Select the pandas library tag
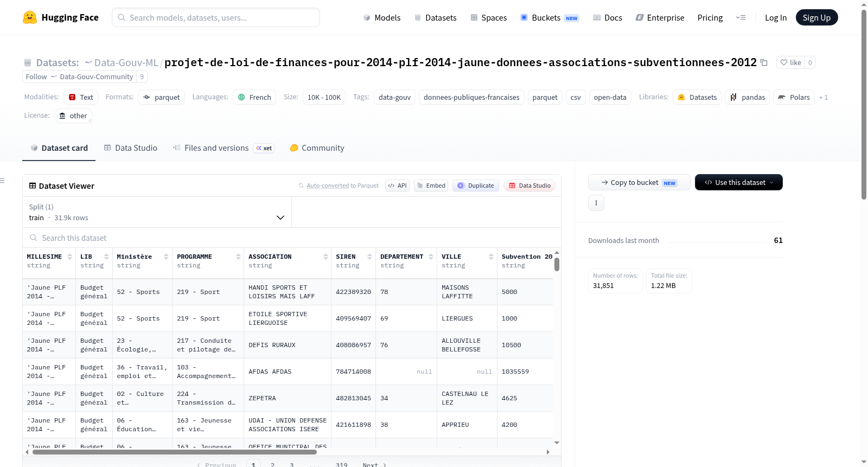Image resolution: width=868 pixels, height=467 pixels. pos(747,97)
